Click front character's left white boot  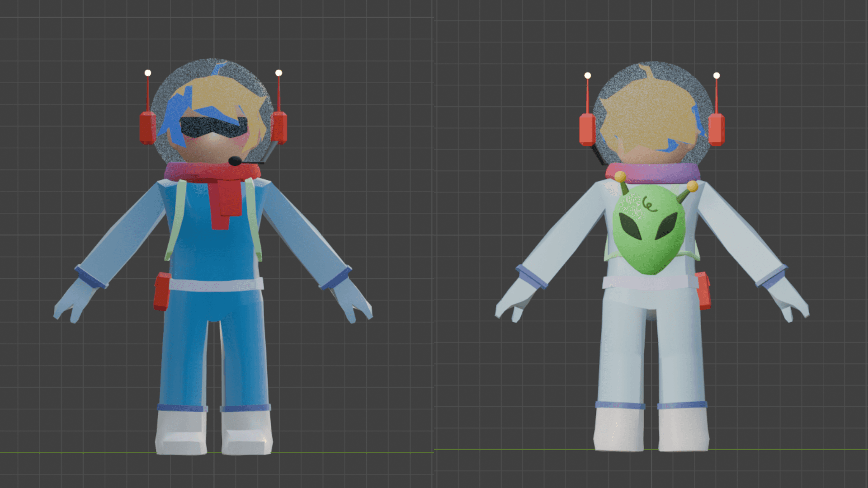pyautogui.click(x=181, y=432)
